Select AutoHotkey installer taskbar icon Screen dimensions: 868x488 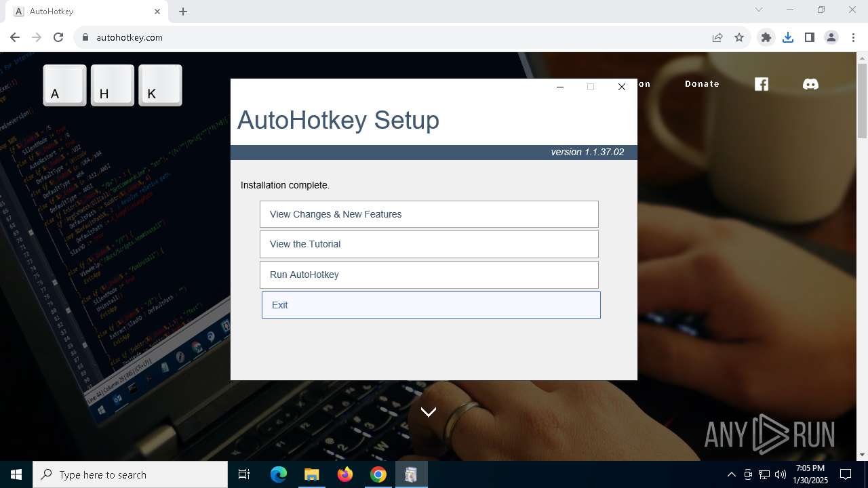pyautogui.click(x=411, y=474)
